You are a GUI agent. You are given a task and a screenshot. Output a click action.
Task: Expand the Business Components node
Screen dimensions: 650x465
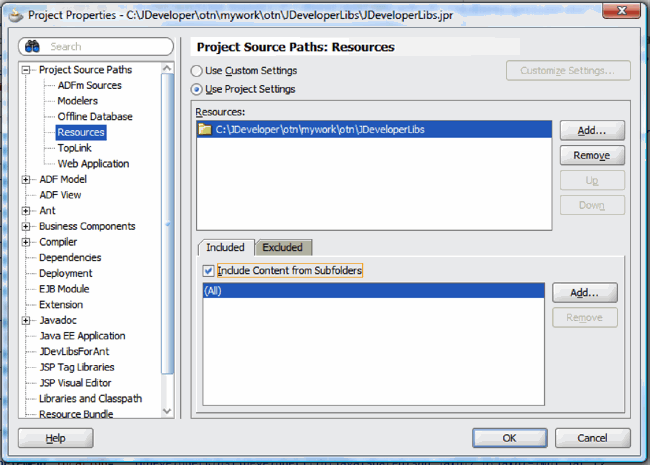pyautogui.click(x=26, y=227)
